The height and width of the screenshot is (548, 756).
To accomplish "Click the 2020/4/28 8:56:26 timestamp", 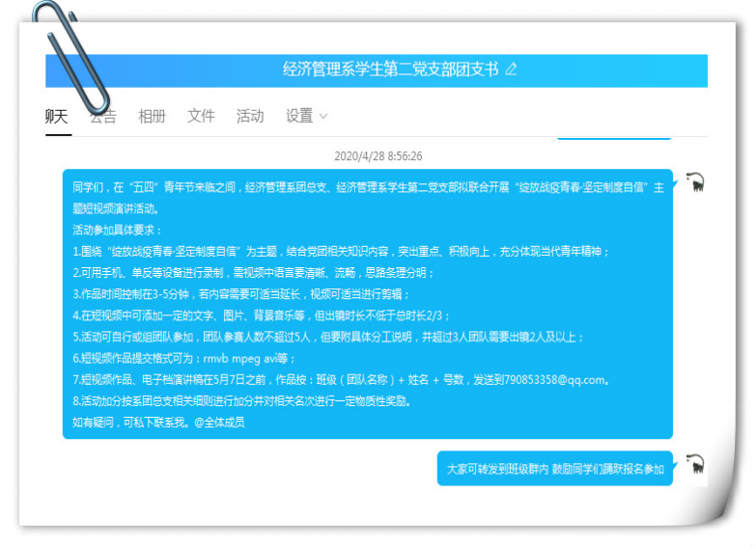I will (x=378, y=155).
